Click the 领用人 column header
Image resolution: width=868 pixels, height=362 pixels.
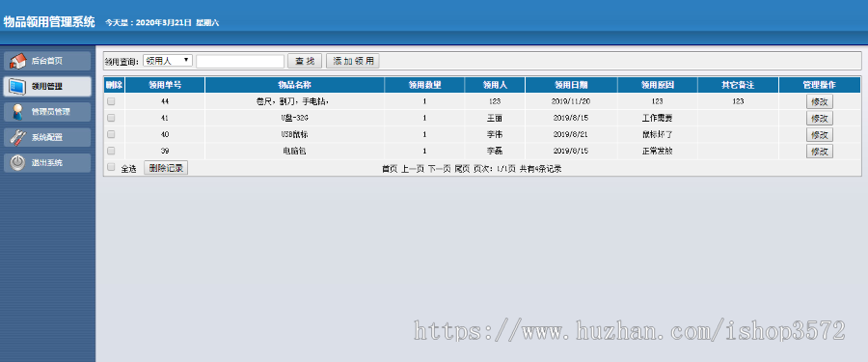click(495, 85)
